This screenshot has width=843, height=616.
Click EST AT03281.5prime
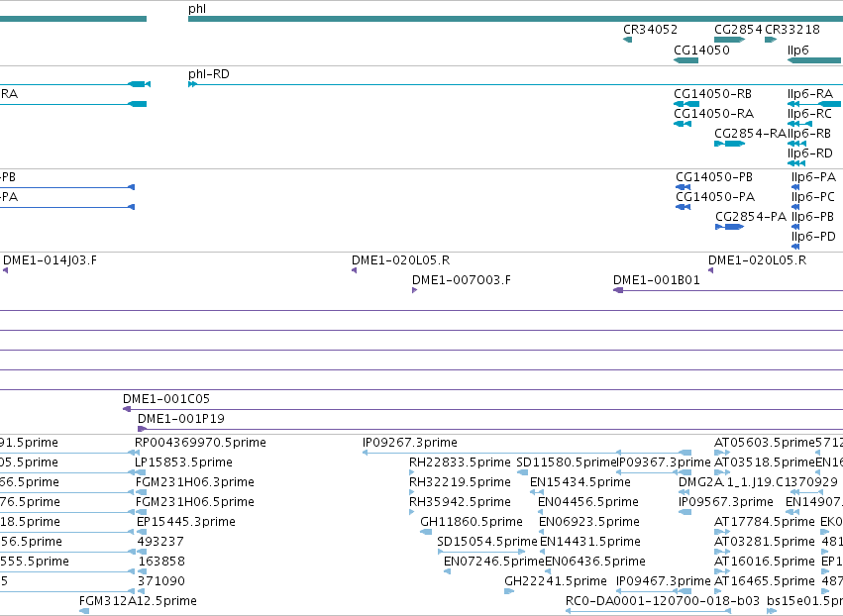pyautogui.click(x=765, y=542)
